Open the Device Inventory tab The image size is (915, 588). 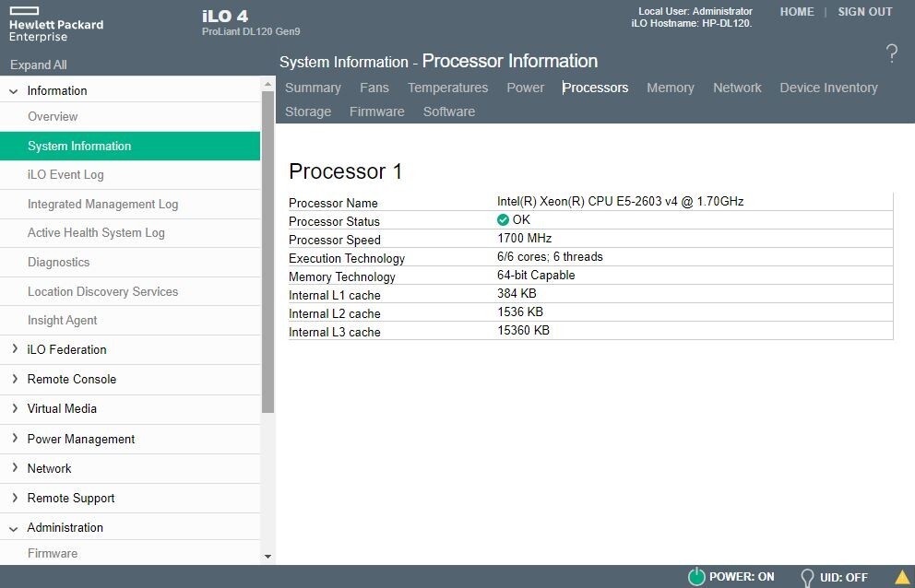tap(828, 88)
